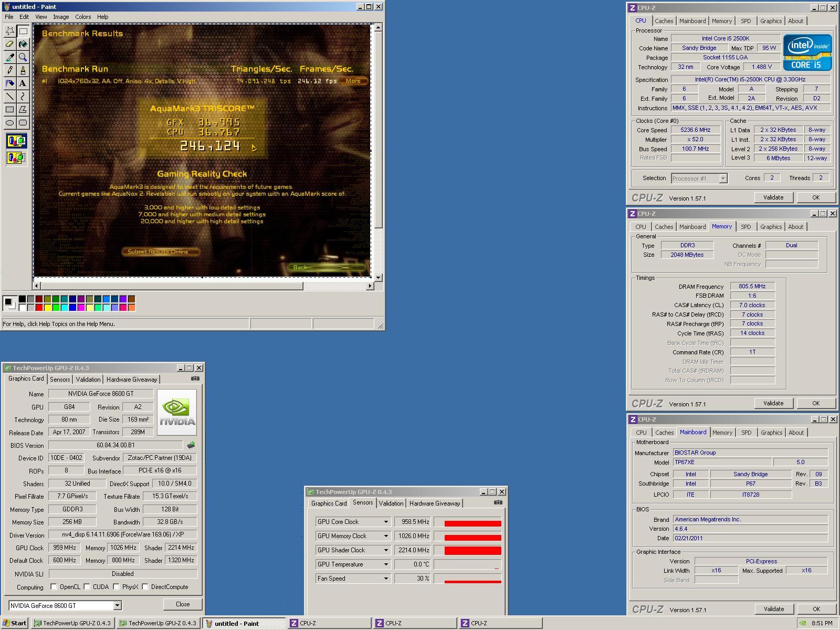Select the Ellipse shape tool

(9, 123)
